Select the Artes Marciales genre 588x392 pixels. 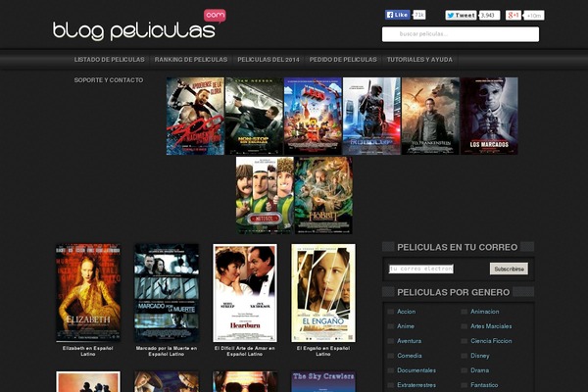tap(491, 326)
